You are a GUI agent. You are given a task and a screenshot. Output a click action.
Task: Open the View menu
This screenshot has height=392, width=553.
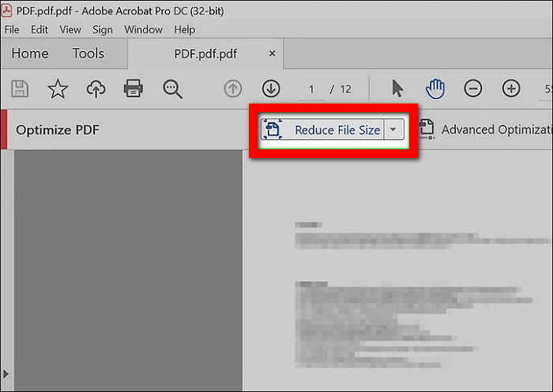coord(70,30)
